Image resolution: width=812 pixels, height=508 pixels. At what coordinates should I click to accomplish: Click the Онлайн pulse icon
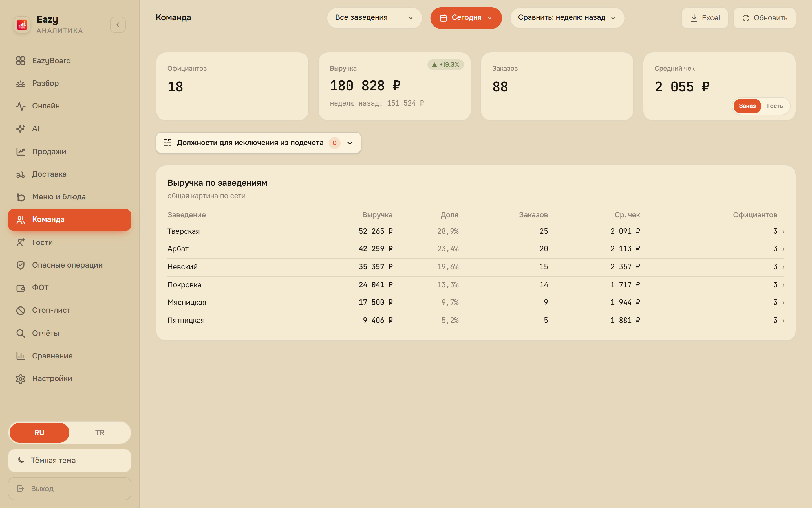tap(21, 106)
